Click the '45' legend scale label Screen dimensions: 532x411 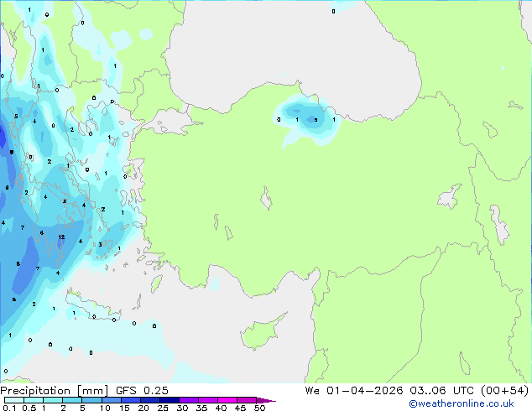click(240, 408)
